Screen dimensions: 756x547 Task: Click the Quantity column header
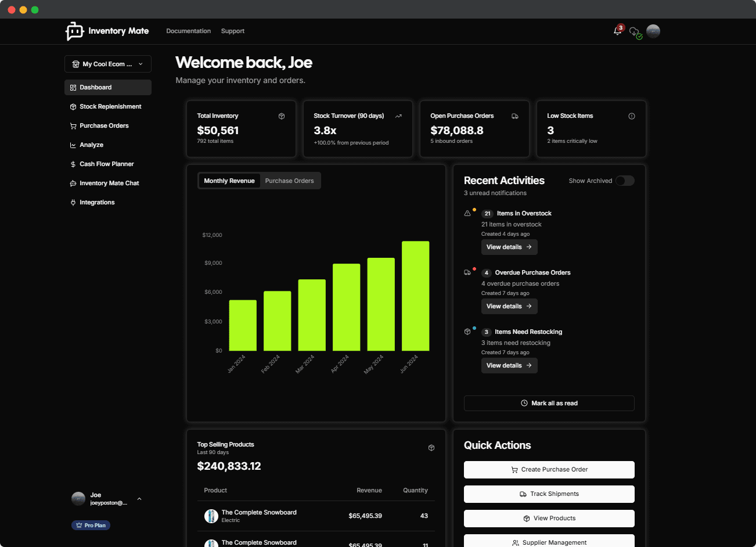coord(415,490)
